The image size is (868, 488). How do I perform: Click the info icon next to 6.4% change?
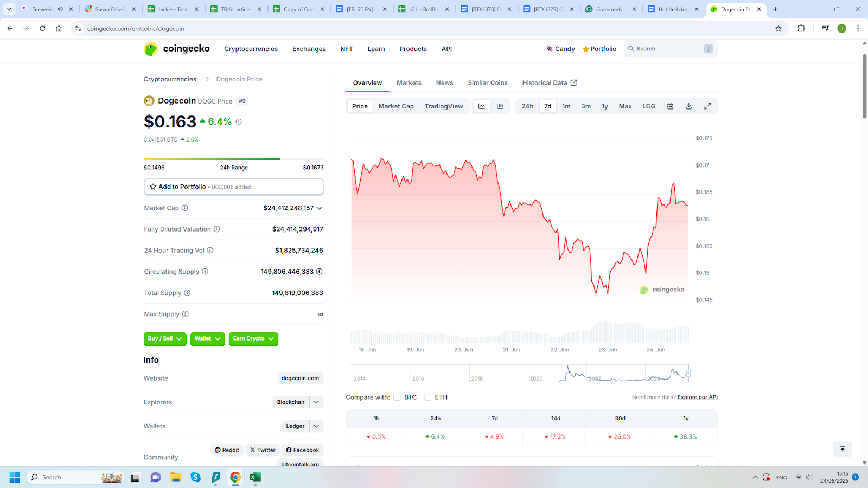[x=239, y=121]
